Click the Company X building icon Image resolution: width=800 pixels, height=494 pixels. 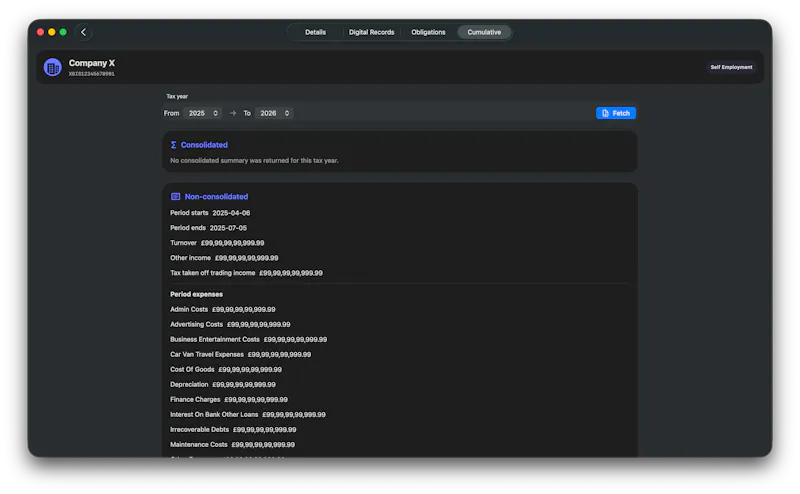point(53,67)
